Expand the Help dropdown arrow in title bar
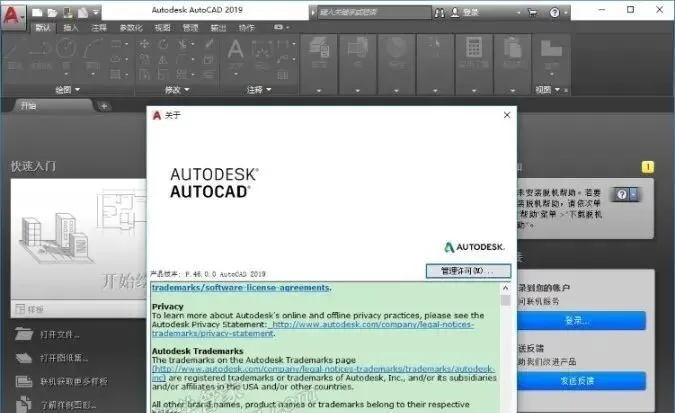This screenshot has height=413, width=675. pos(565,13)
